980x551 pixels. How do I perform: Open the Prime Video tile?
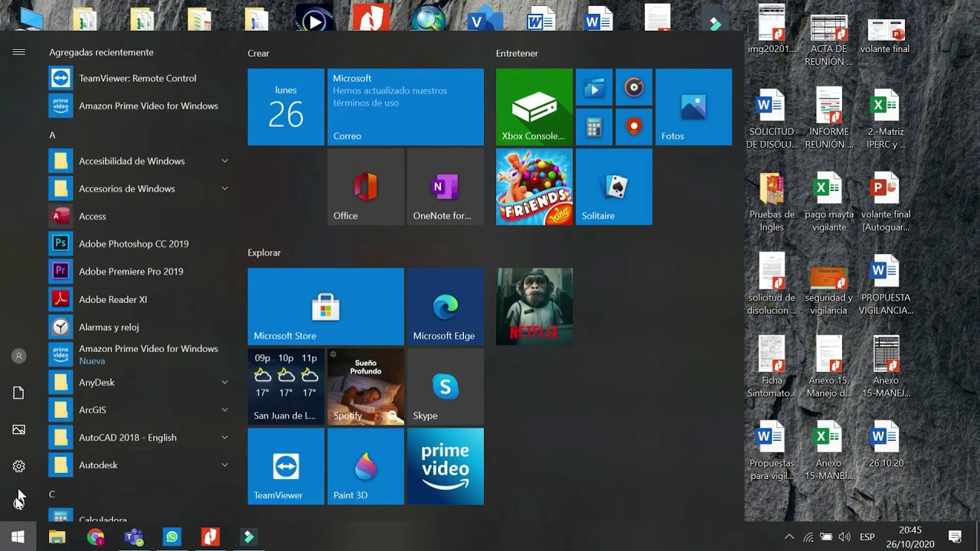pos(446,466)
